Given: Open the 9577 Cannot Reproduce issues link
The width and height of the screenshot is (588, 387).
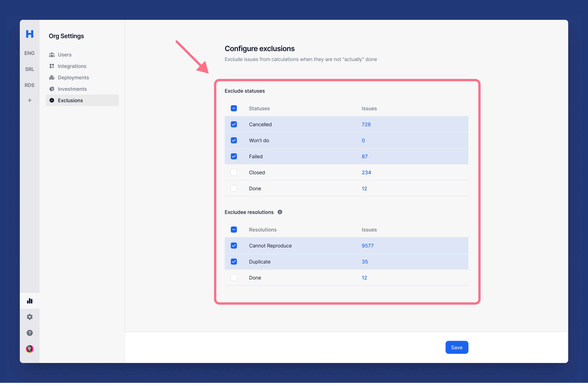Looking at the screenshot, I should coord(367,246).
